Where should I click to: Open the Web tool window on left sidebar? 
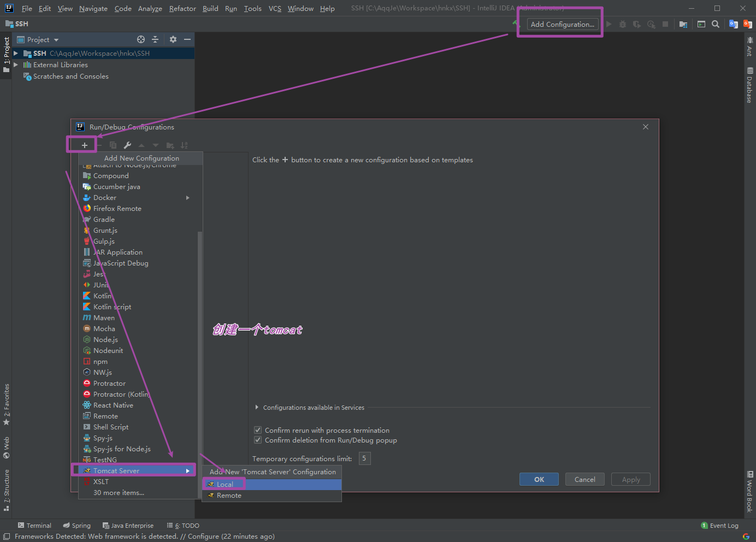[7, 447]
